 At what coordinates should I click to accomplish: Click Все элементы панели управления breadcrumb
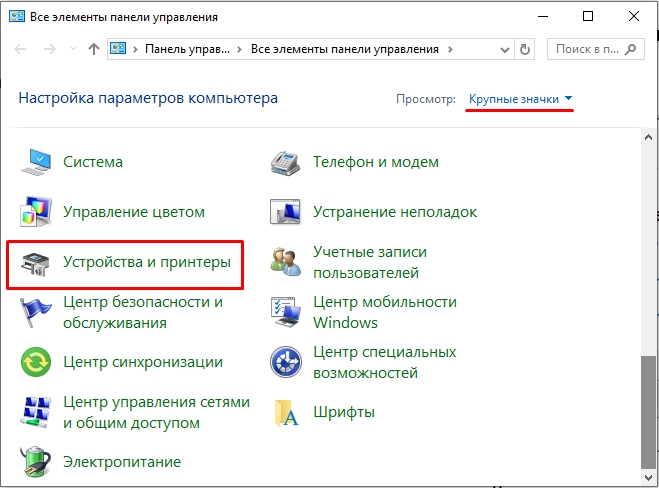pyautogui.click(x=345, y=48)
